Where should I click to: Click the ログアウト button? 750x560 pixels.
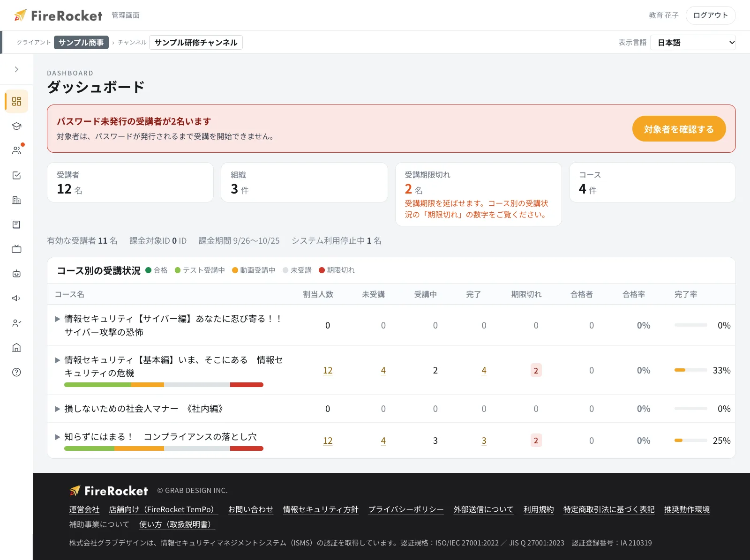tap(711, 15)
